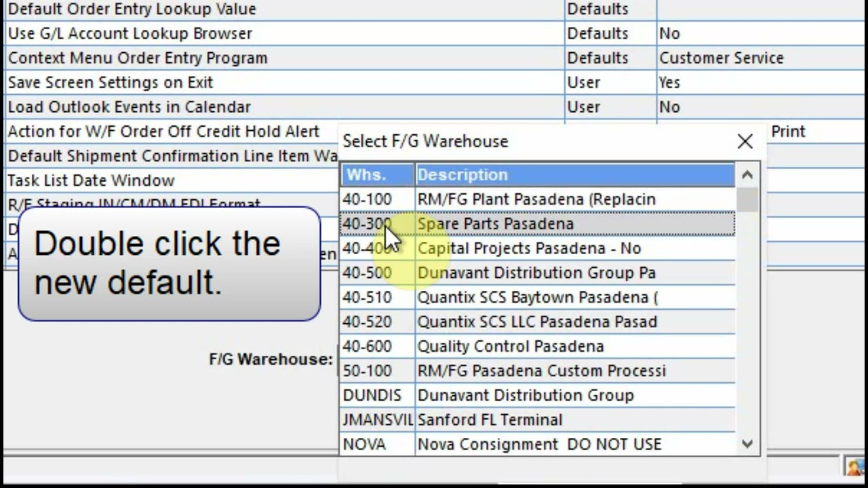Click Yes value for Save Screen Settings
868x488 pixels.
click(x=762, y=83)
